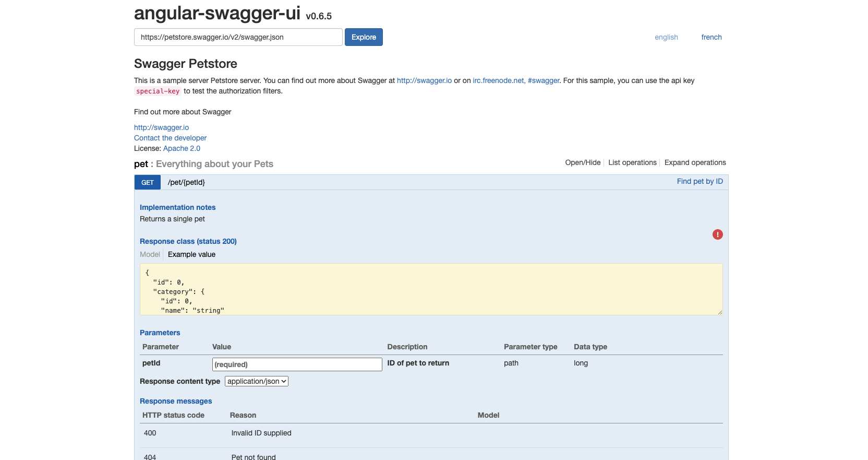Open the Response content type dropdown
Image resolution: width=868 pixels, height=460 pixels.
257,381
